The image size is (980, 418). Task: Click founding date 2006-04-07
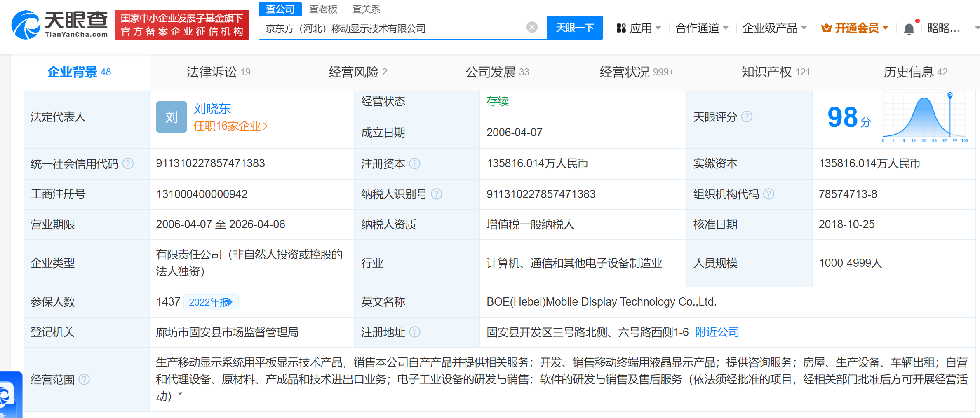pos(515,133)
